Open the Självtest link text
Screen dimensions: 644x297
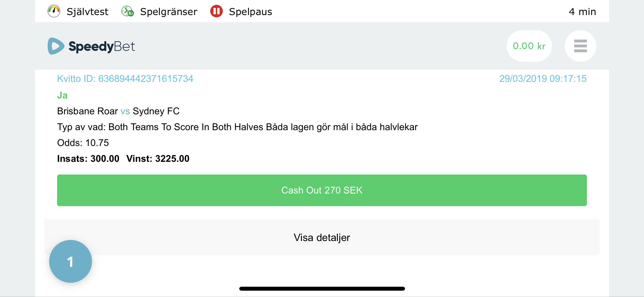tap(88, 12)
